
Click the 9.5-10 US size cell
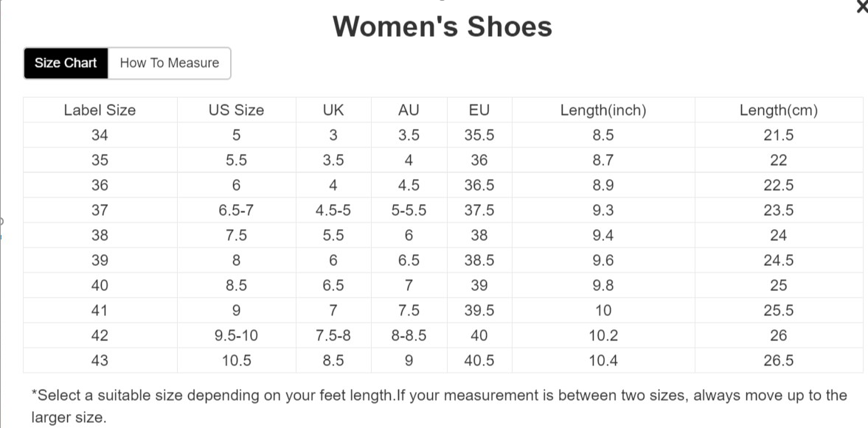point(236,336)
